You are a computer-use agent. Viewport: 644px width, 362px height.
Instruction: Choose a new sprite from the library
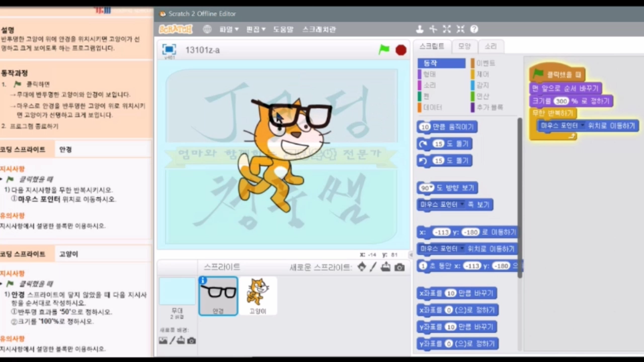pos(362,267)
